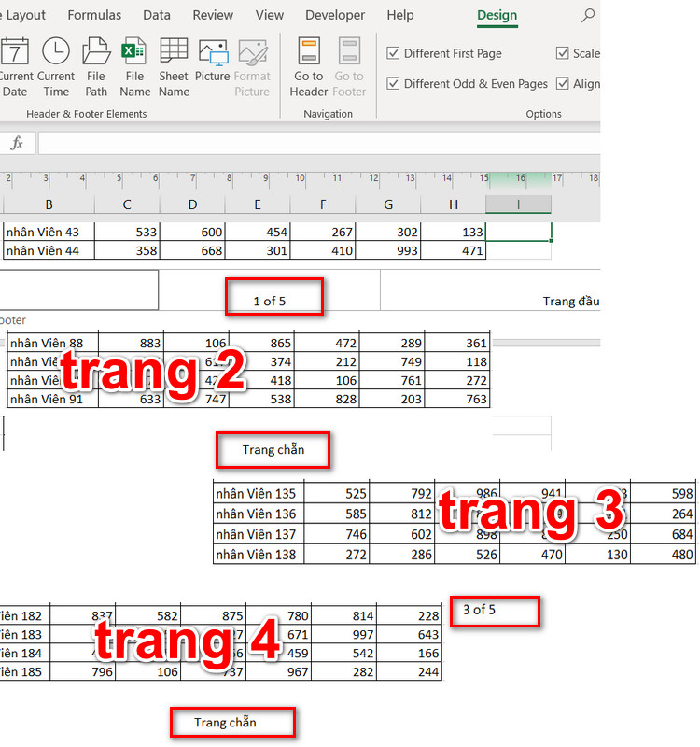This screenshot has height=747, width=700.
Task: Select cell with value 133
Action: pos(454,232)
